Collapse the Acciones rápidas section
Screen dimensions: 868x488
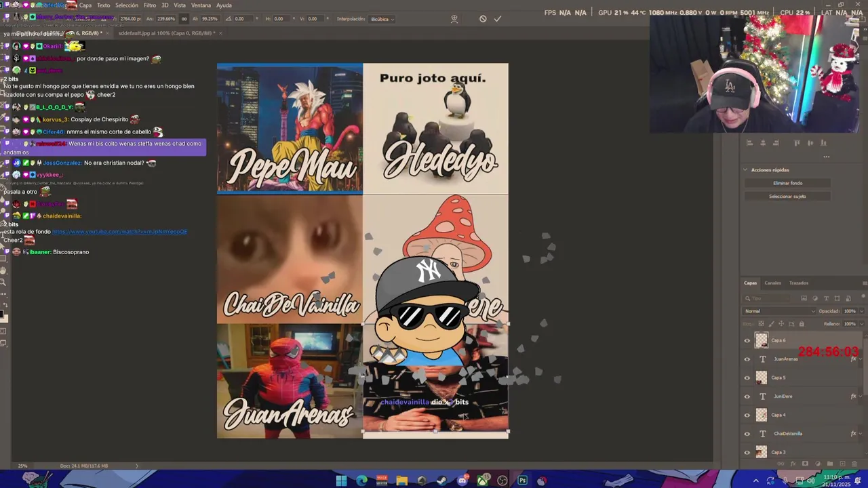point(746,170)
